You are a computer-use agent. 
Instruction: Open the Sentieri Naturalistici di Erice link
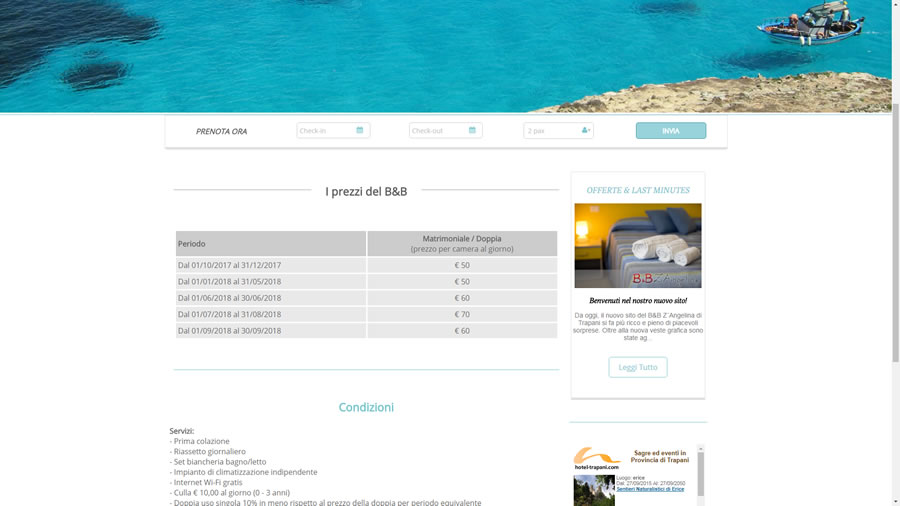[x=650, y=489]
